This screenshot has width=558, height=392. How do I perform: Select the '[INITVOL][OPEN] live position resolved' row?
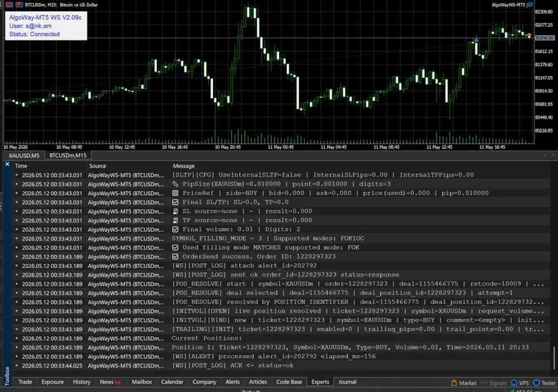coord(281,311)
